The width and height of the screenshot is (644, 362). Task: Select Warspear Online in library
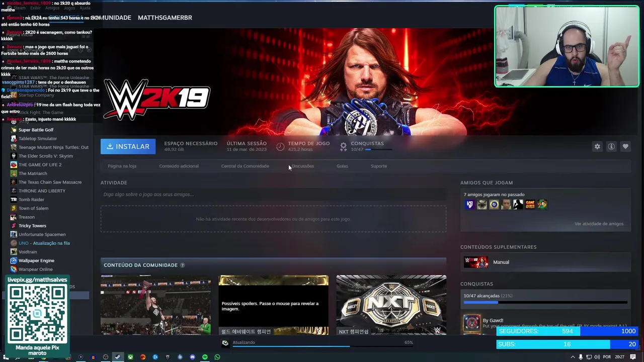click(x=35, y=269)
